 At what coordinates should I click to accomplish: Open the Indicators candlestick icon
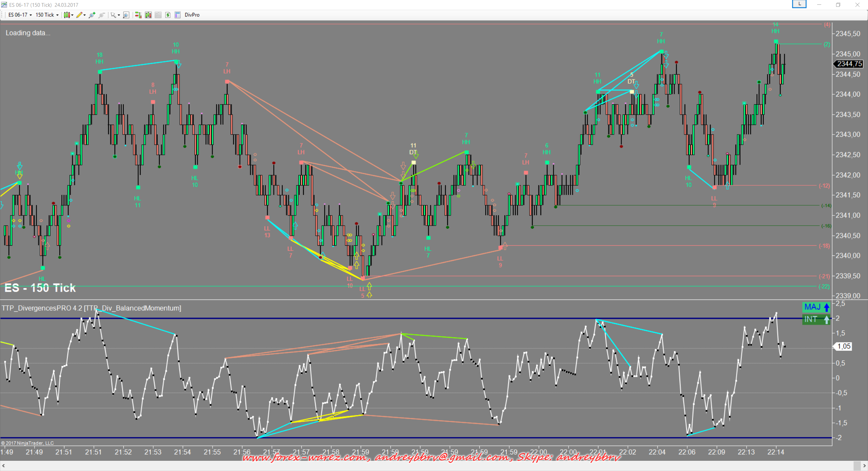[x=148, y=15]
